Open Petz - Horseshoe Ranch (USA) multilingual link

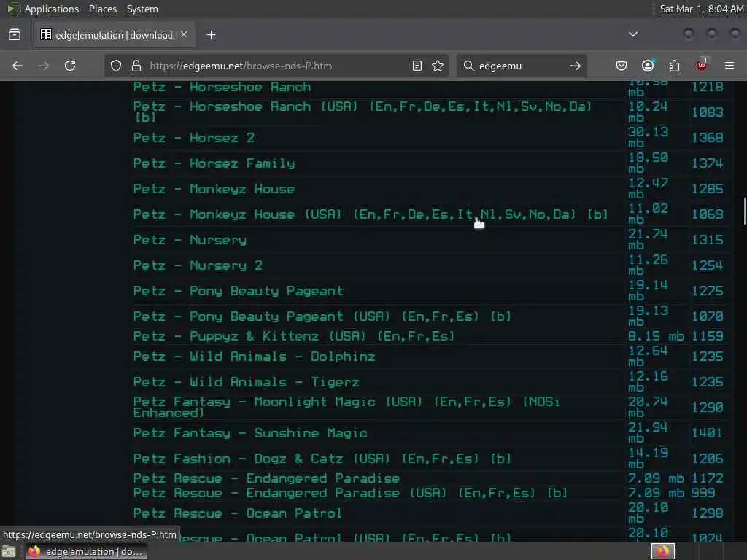pyautogui.click(x=362, y=112)
